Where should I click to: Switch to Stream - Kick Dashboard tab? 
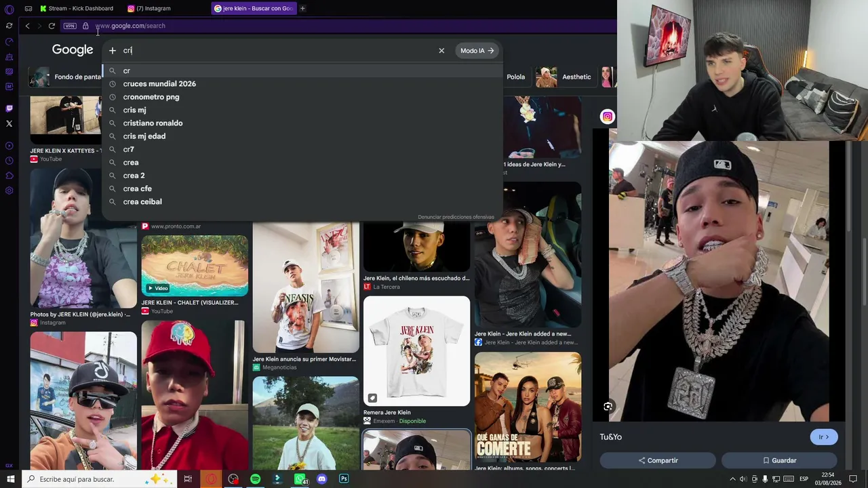coord(77,8)
